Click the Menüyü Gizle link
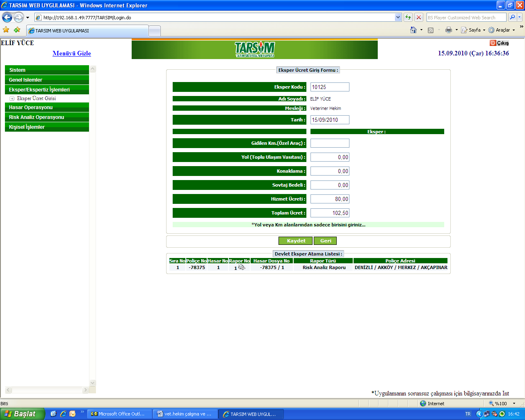This screenshot has height=420, width=525. (72, 53)
